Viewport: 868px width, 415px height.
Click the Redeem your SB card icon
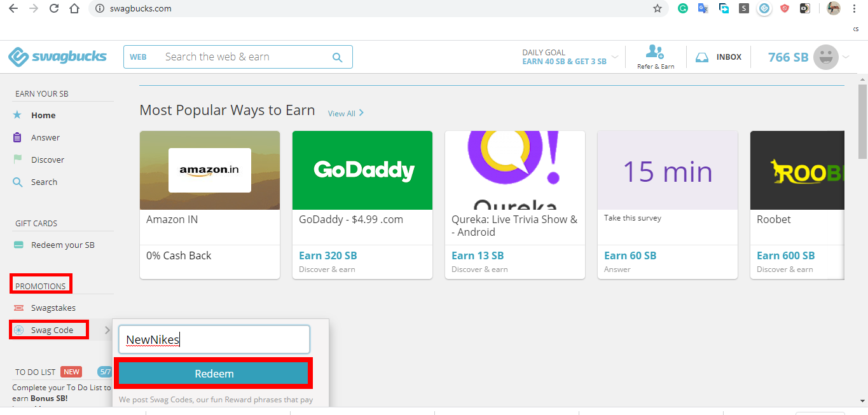pyautogui.click(x=18, y=245)
